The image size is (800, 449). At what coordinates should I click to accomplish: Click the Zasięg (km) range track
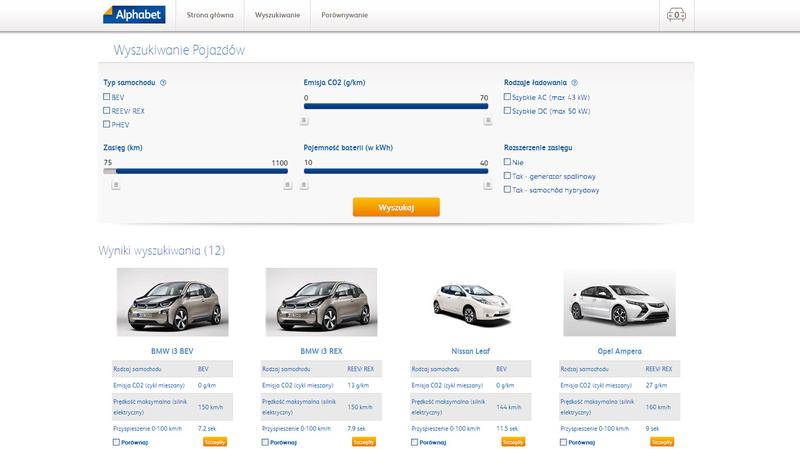195,171
